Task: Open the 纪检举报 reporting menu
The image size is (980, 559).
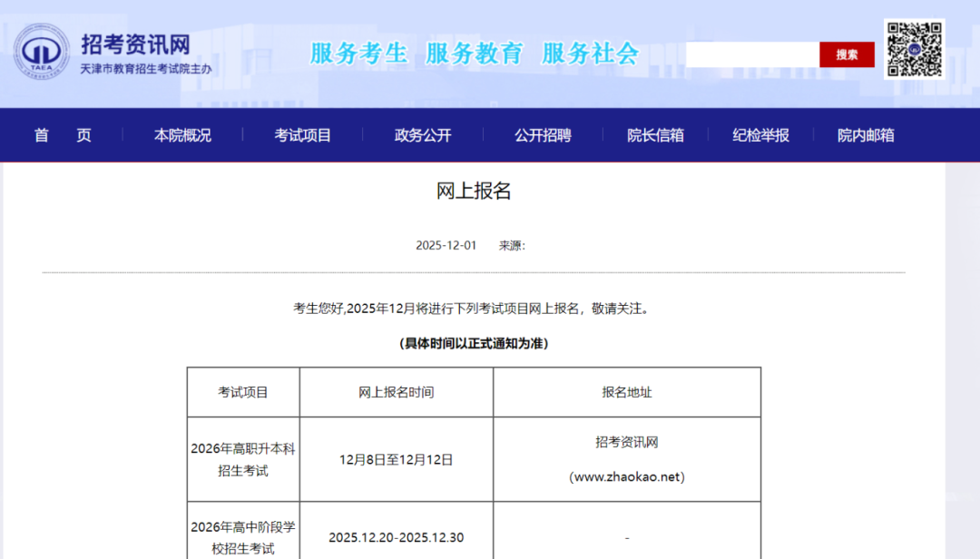Action: point(760,134)
